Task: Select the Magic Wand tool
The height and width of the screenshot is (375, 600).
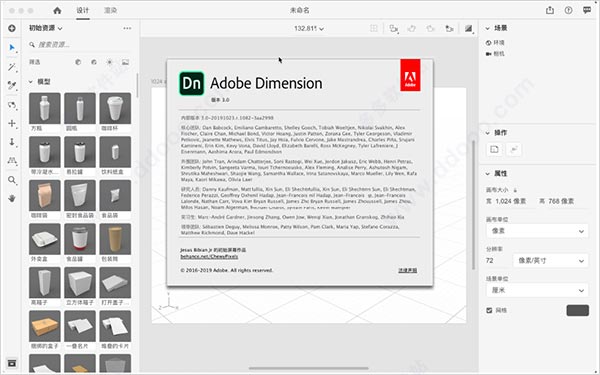Action: (x=12, y=67)
